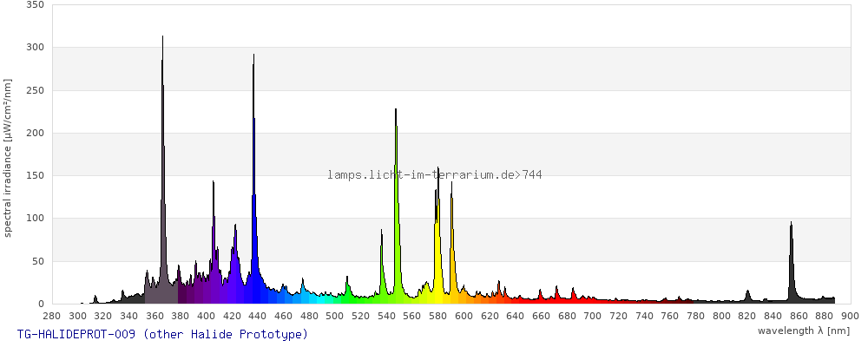Viewport: 868px width, 347px height.
Task: Click the 540 wavelength tick label
Action: coord(387,316)
